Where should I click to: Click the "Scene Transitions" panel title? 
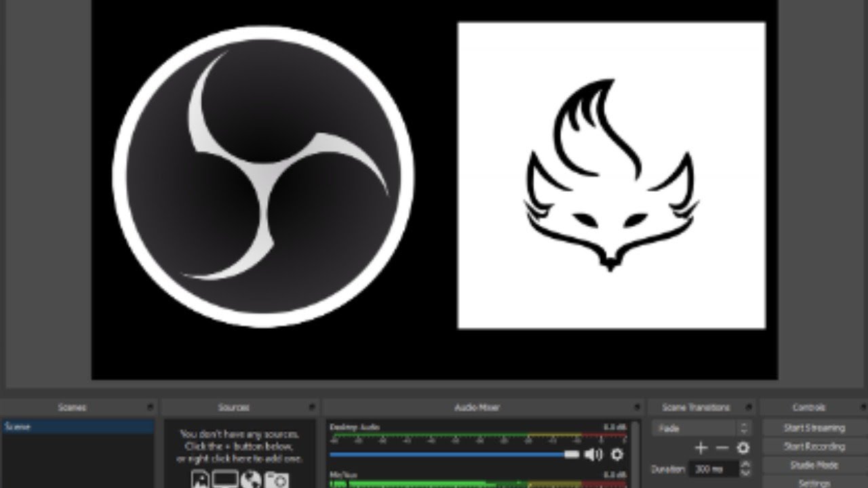click(x=696, y=407)
